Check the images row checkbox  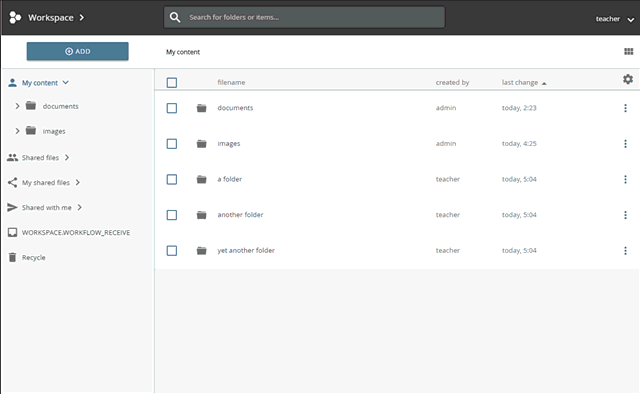(x=172, y=144)
